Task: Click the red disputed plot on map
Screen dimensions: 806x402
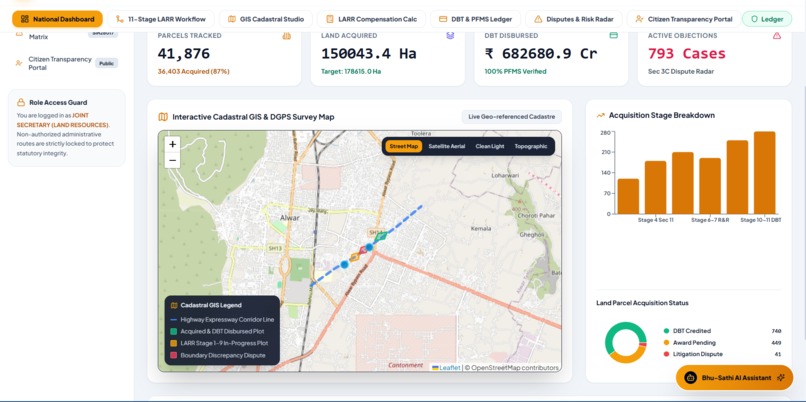Action: [363, 250]
